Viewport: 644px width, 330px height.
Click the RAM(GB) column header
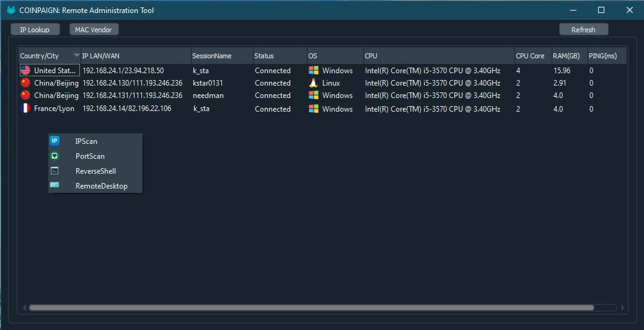[x=568, y=56]
